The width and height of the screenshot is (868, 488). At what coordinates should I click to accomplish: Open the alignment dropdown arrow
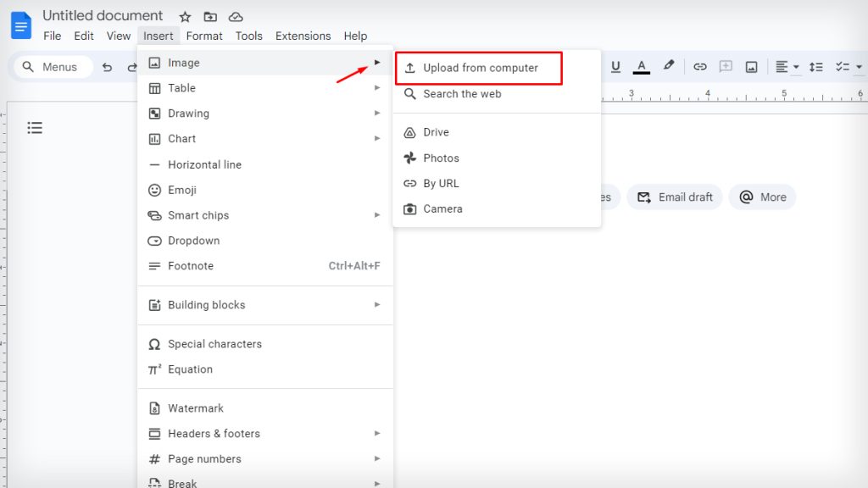coord(794,66)
